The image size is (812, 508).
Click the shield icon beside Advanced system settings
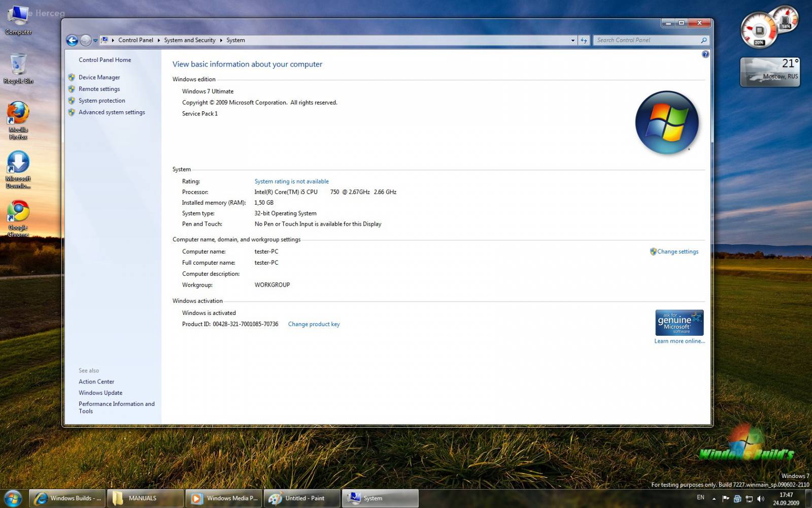click(72, 112)
